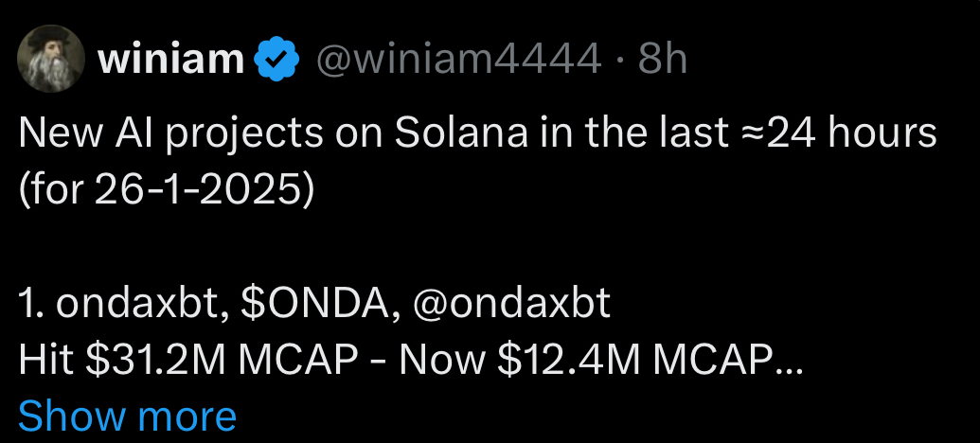This screenshot has width=980, height=443.
Task: Click the dot separator before 8h
Action: click(619, 62)
